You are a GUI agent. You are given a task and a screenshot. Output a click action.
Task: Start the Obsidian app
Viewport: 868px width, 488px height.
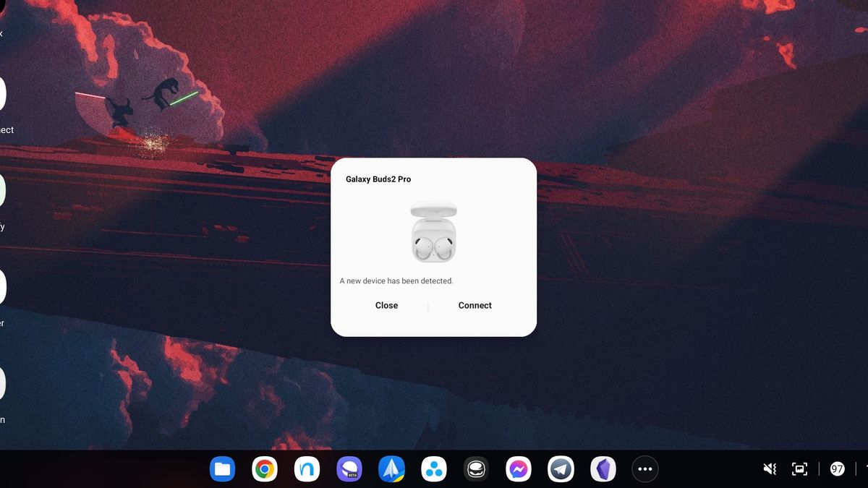pos(603,468)
